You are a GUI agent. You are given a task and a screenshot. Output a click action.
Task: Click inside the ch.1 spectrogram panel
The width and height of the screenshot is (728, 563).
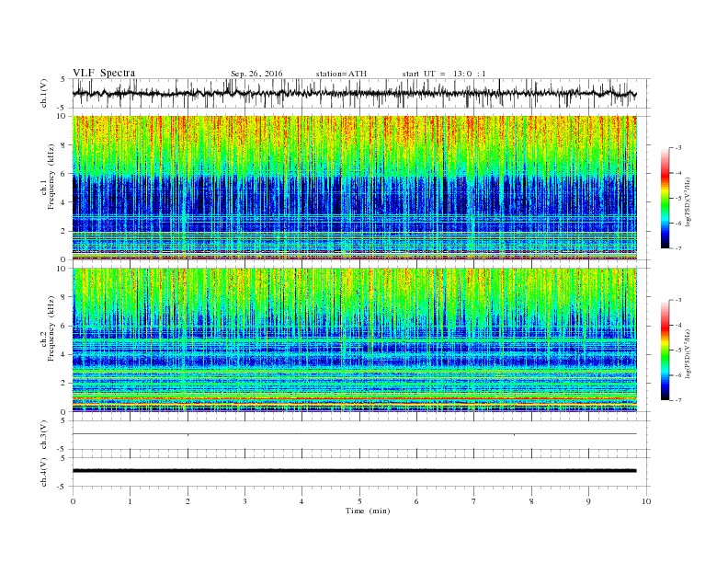[355, 188]
